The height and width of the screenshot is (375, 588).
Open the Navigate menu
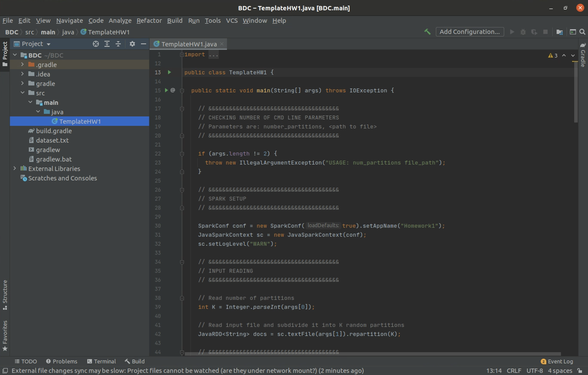(x=70, y=20)
